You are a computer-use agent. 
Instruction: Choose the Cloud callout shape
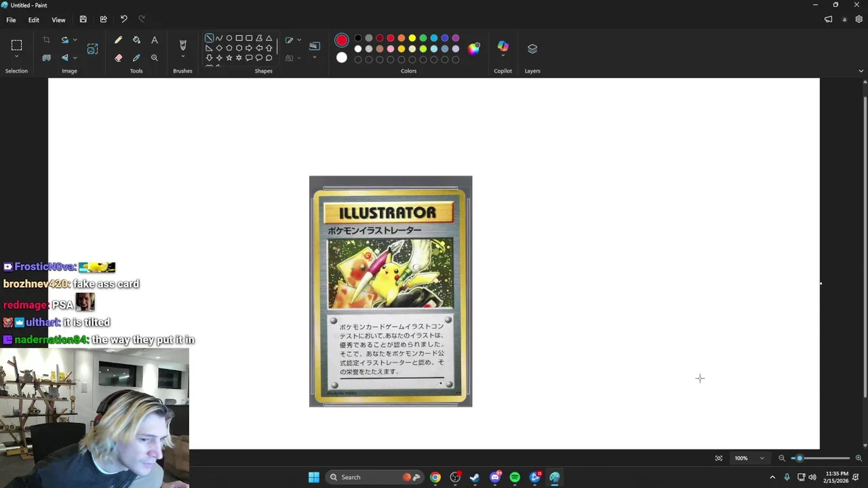(269, 58)
